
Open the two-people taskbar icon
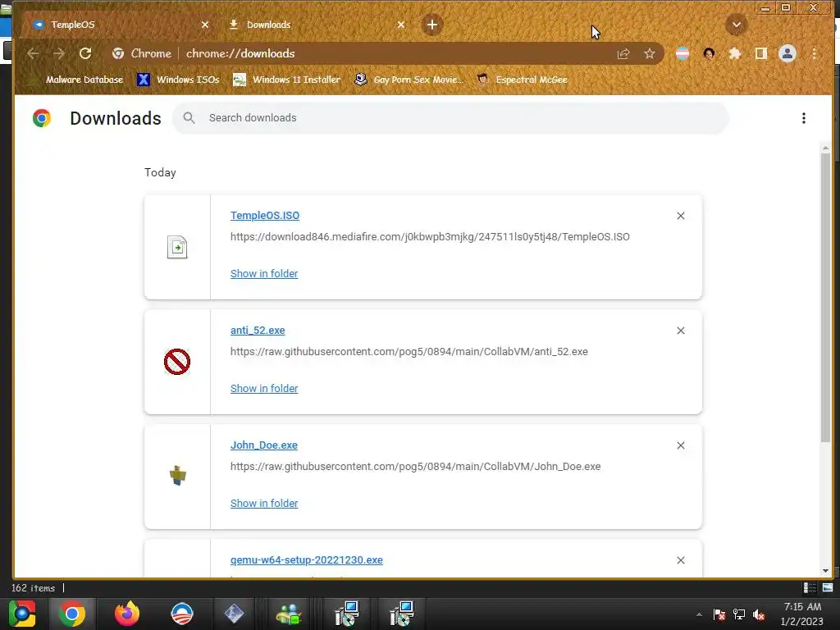pos(290,614)
